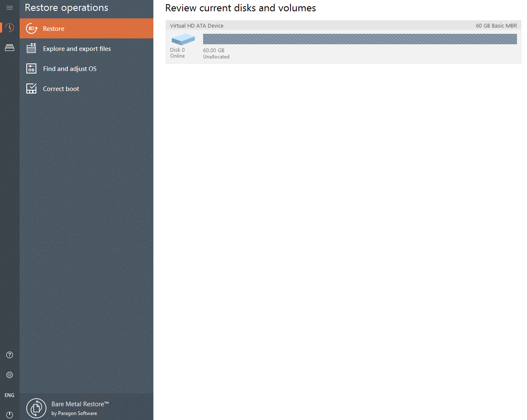
Task: Choose Find and adjust OS
Action: coord(70,69)
